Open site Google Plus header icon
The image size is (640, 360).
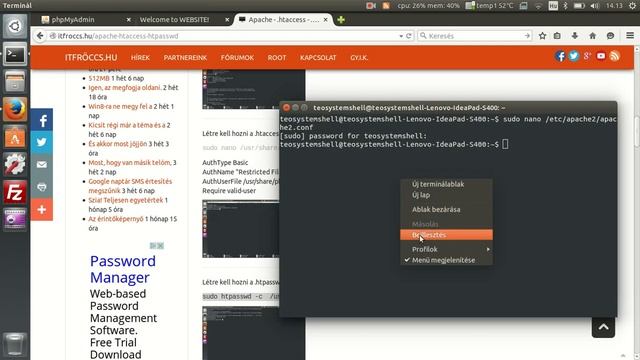point(587,56)
